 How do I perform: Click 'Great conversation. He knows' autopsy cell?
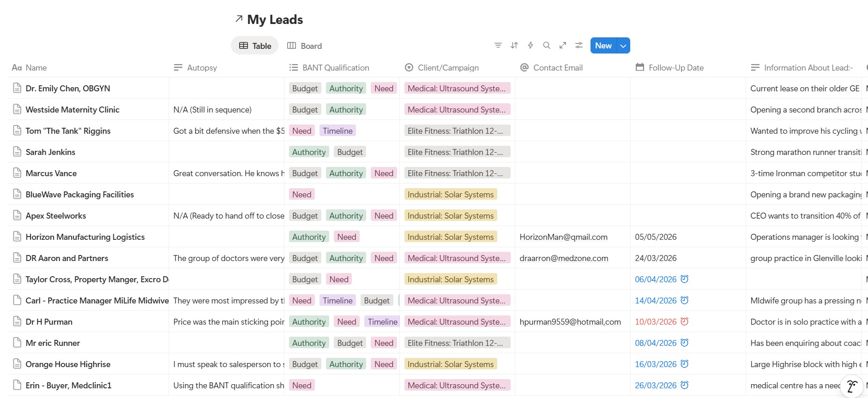click(x=227, y=173)
